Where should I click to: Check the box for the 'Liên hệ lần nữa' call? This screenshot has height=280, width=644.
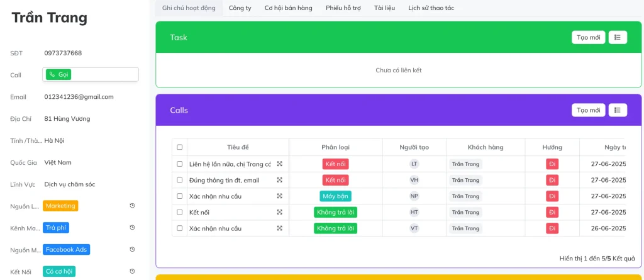point(180,164)
